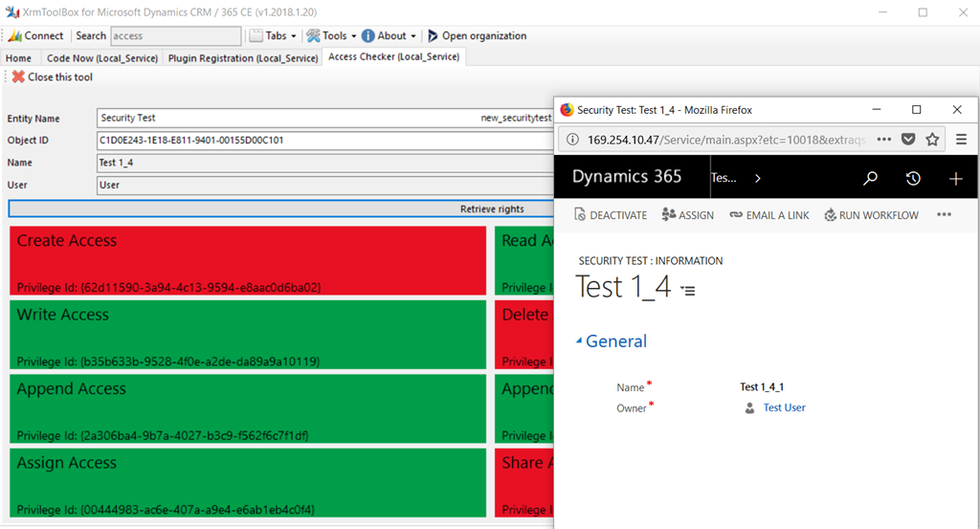Screen dimensions: 980x529
Task: Click the partially hidden red Delete panel
Action: pyautogui.click(x=523, y=335)
